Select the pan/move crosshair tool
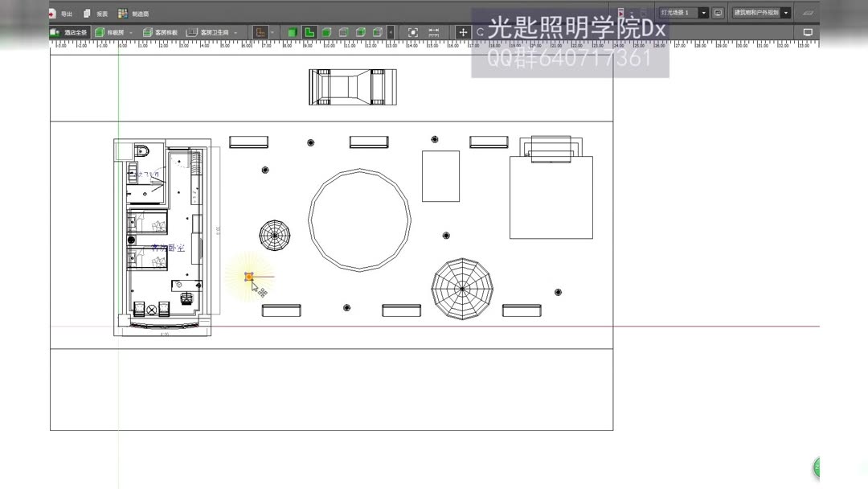The image size is (868, 489). (x=463, y=32)
